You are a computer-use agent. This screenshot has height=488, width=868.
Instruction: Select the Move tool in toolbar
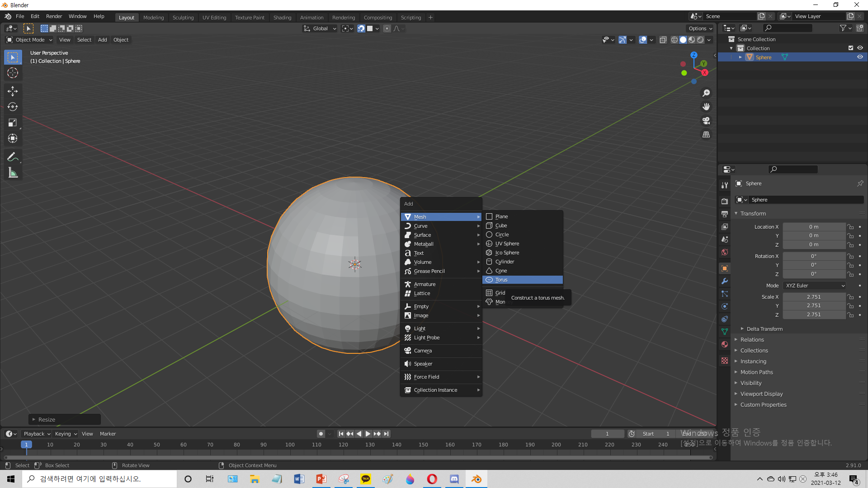13,91
